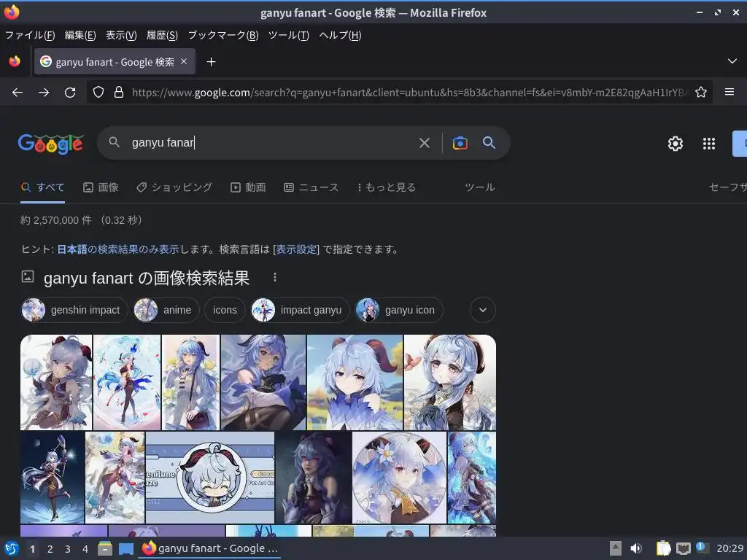Click the site security padlock icon
This screenshot has height=560, width=747.
pyautogui.click(x=119, y=93)
